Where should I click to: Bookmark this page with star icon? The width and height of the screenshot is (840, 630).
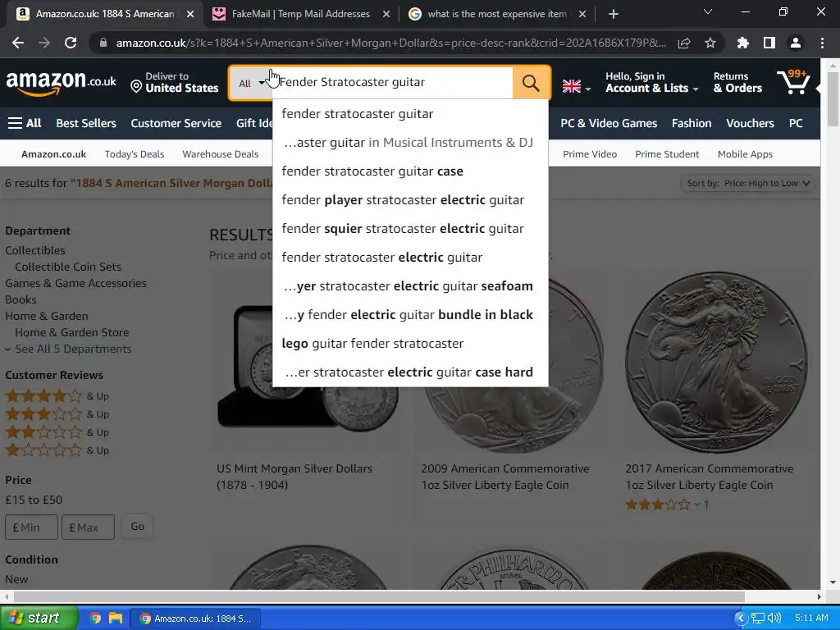pos(710,43)
